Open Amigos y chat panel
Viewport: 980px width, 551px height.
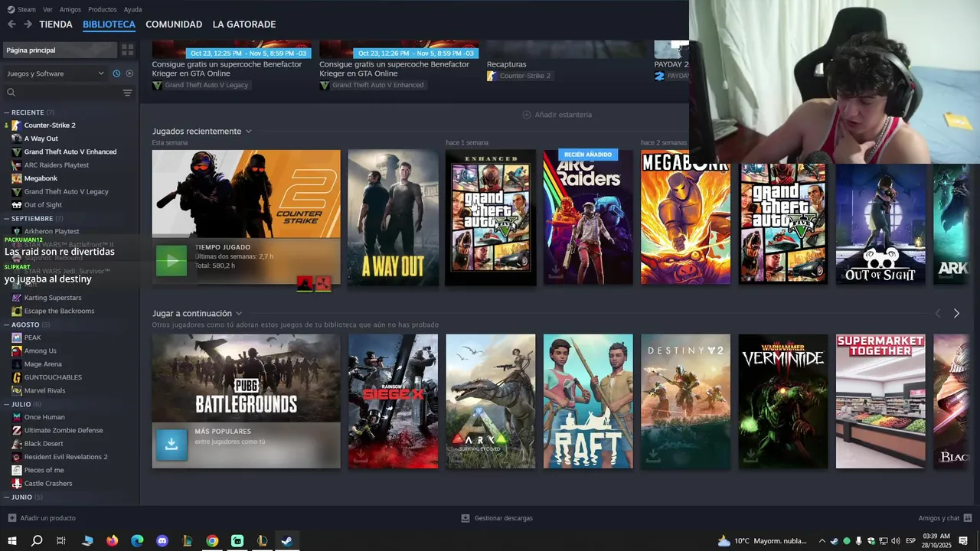point(946,518)
